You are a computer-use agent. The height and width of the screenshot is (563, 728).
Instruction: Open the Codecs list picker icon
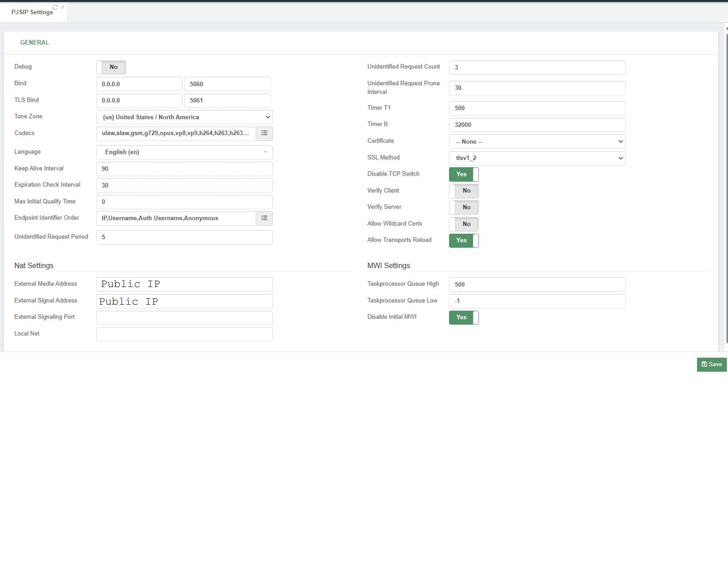(x=264, y=133)
